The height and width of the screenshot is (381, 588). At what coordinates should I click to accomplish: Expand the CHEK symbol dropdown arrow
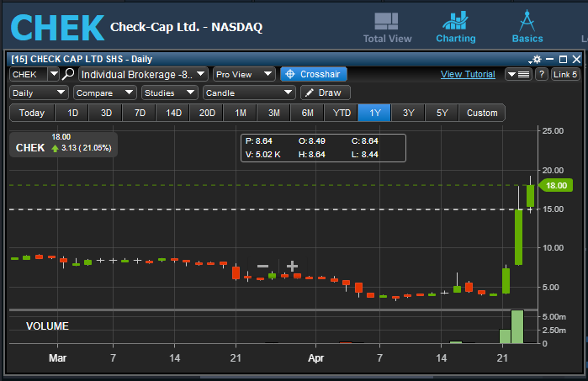[x=54, y=74]
